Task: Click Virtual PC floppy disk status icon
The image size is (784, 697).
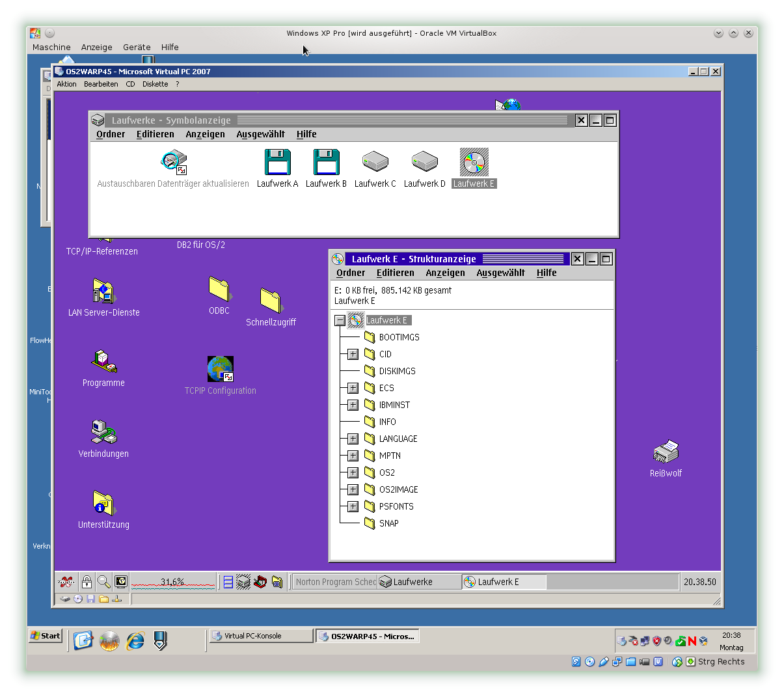Action: [x=90, y=599]
